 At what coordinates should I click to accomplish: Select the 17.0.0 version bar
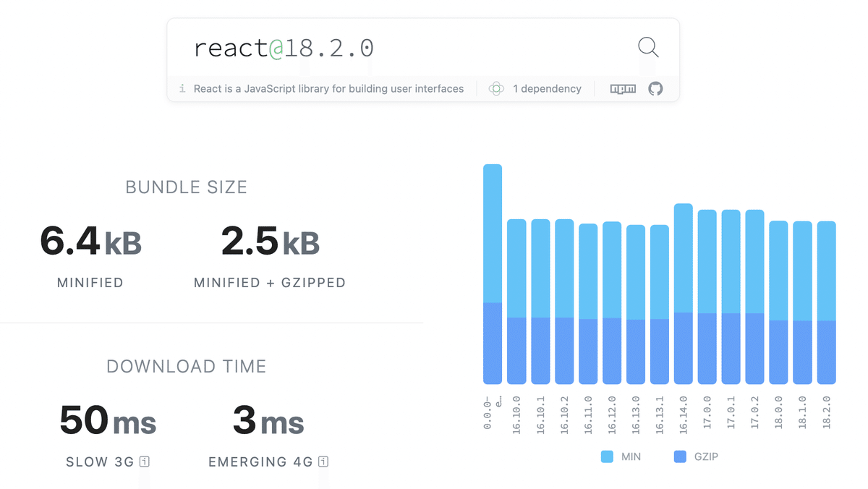click(x=707, y=297)
